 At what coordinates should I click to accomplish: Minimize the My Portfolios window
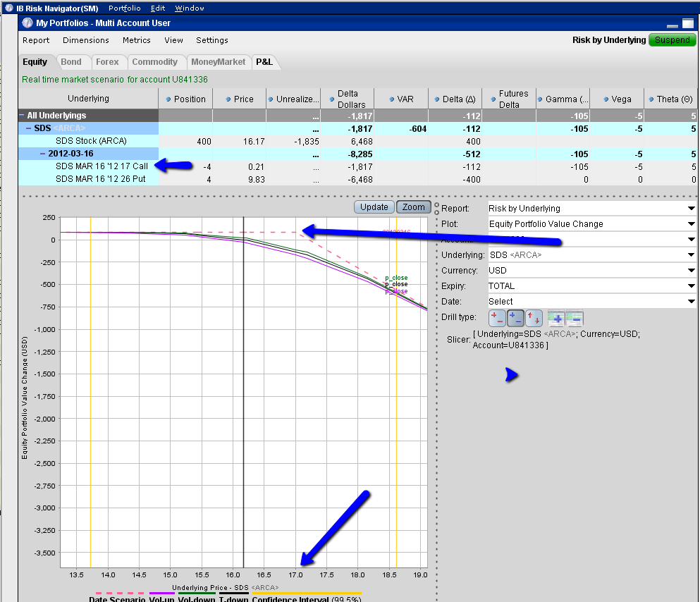pos(673,26)
